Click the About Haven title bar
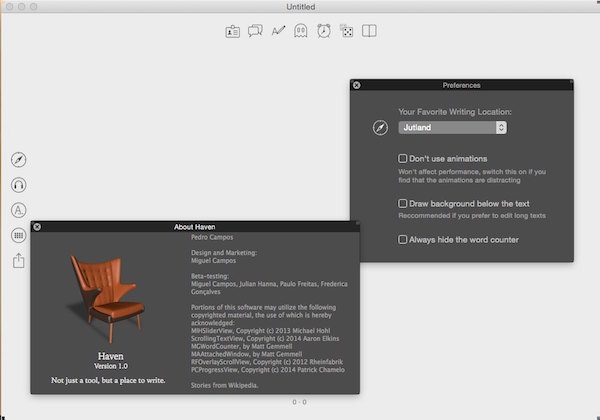The image size is (600, 420). [x=195, y=227]
